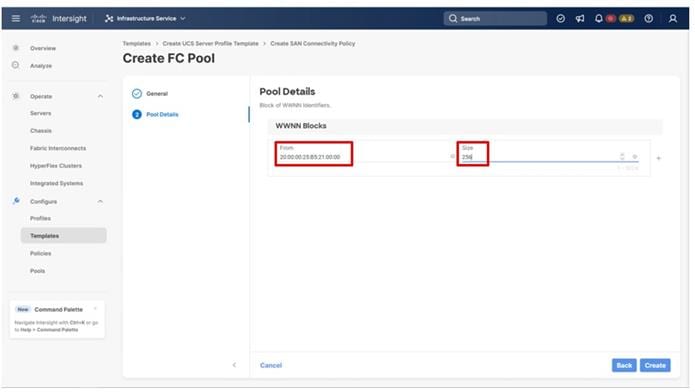Click the Back button

click(624, 365)
